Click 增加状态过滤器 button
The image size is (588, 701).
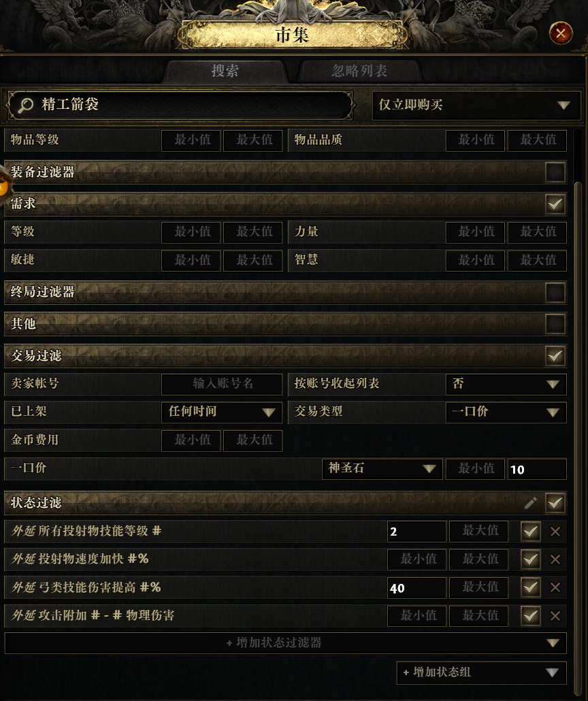[285, 643]
